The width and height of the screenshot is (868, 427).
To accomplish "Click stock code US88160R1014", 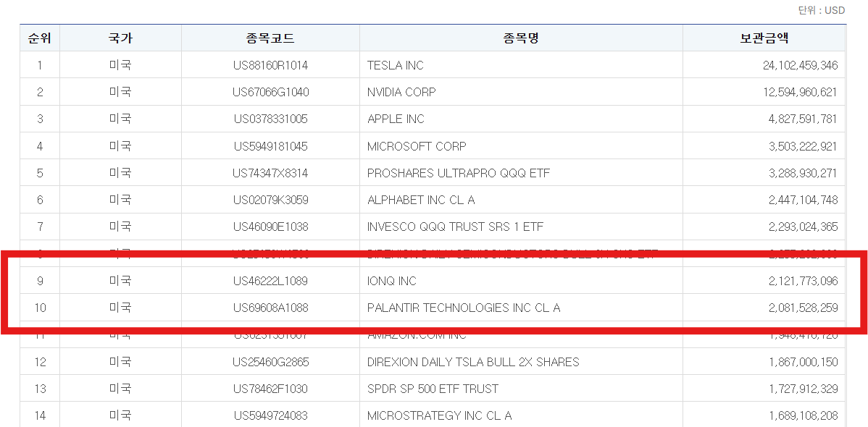I will tap(270, 65).
